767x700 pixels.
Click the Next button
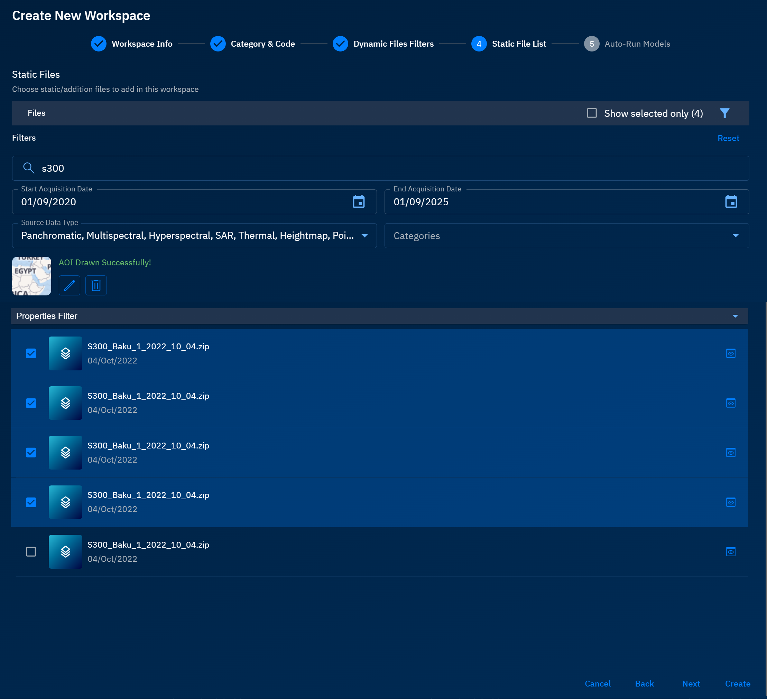pyautogui.click(x=691, y=684)
